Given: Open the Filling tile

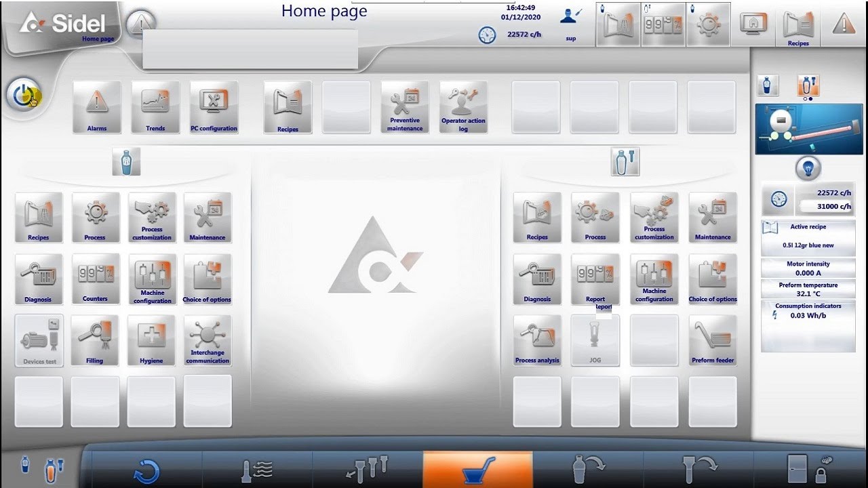Looking at the screenshot, I should coord(95,341).
